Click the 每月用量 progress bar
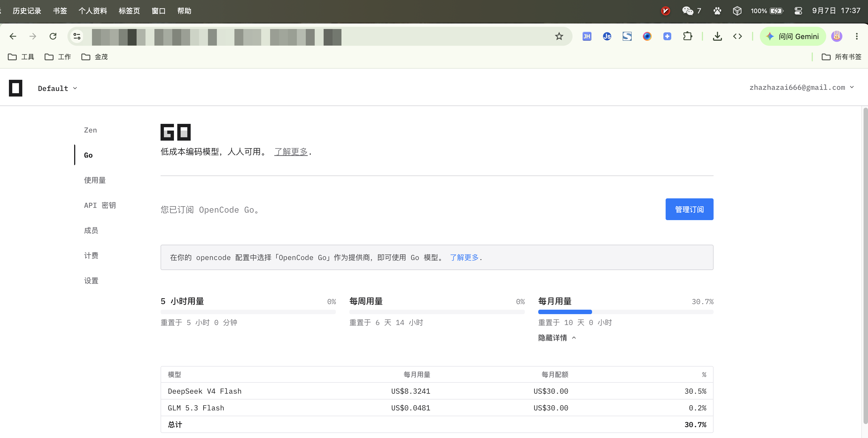This screenshot has height=438, width=868. click(625, 312)
